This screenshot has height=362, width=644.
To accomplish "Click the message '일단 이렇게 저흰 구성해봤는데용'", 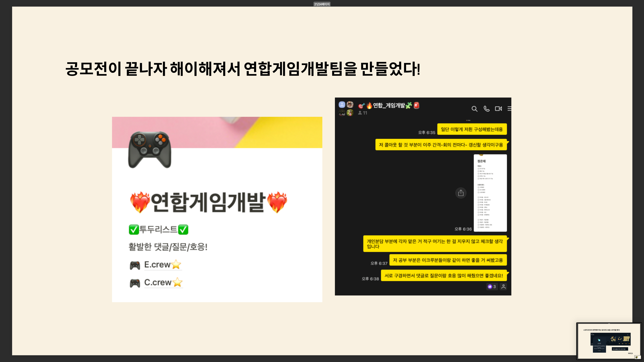I will [x=472, y=129].
